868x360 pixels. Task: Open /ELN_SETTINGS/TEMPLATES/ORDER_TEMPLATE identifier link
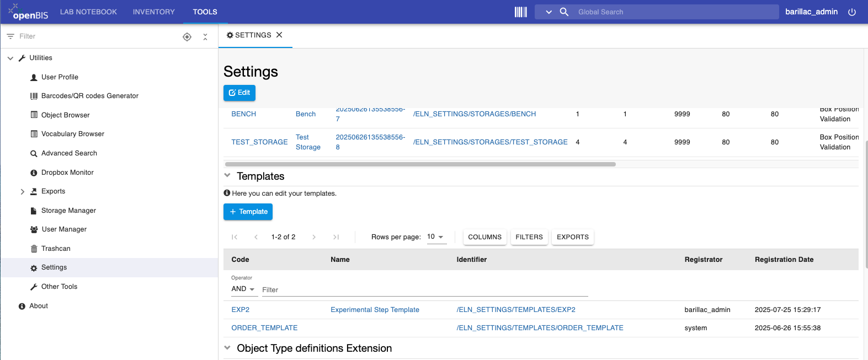tap(540, 328)
